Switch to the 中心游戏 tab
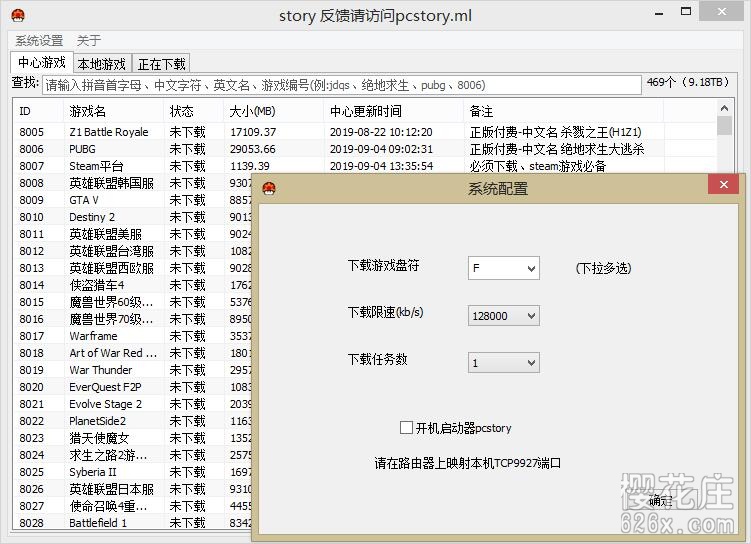Image resolution: width=751 pixels, height=544 pixels. (42, 63)
